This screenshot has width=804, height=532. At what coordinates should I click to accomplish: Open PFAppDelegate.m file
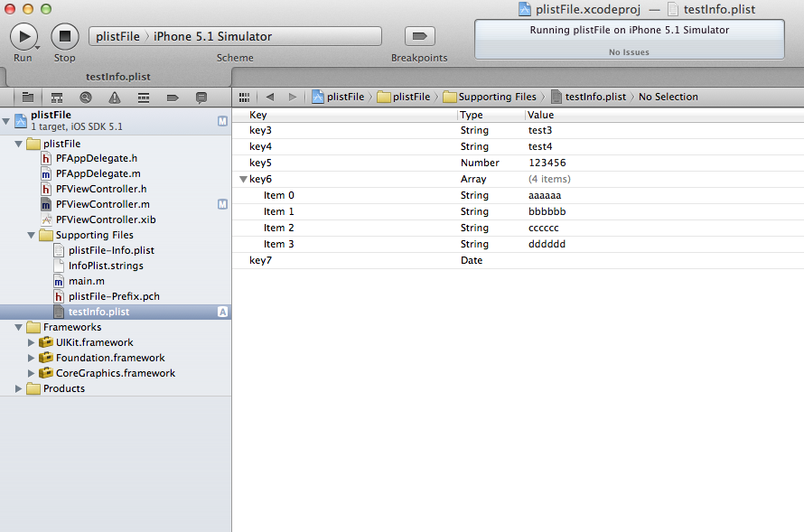[98, 173]
